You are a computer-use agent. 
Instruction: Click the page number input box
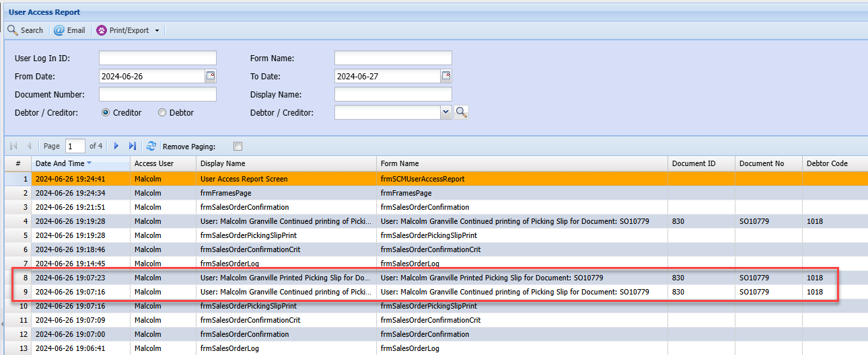75,146
